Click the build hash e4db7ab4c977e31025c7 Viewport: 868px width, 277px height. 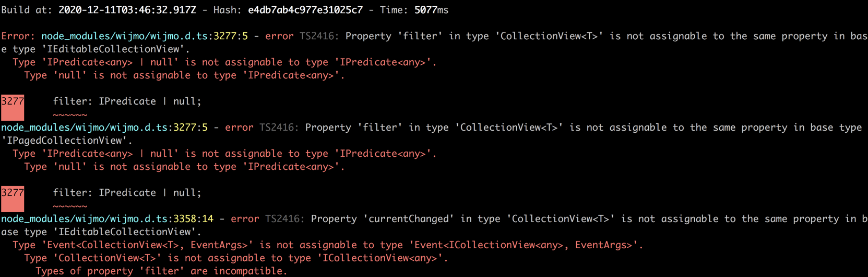coord(305,10)
